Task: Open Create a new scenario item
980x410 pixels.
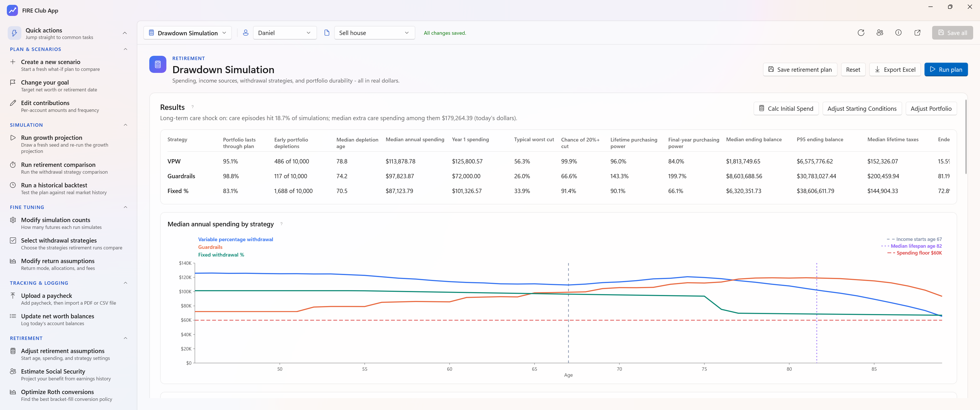Action: 68,65
